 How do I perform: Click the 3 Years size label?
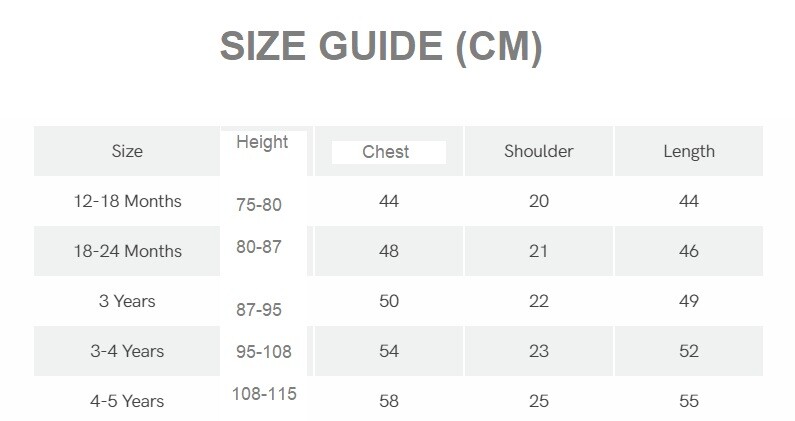pyautogui.click(x=127, y=301)
